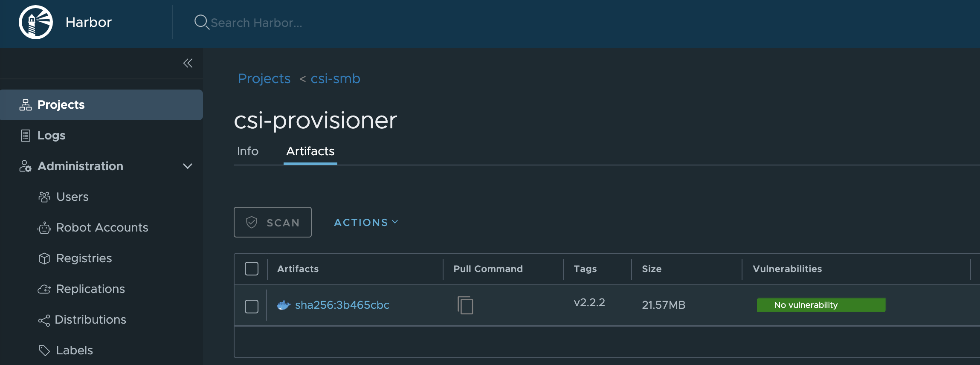The width and height of the screenshot is (980, 365).
Task: Focus the Search Harbor input field
Action: 256,23
